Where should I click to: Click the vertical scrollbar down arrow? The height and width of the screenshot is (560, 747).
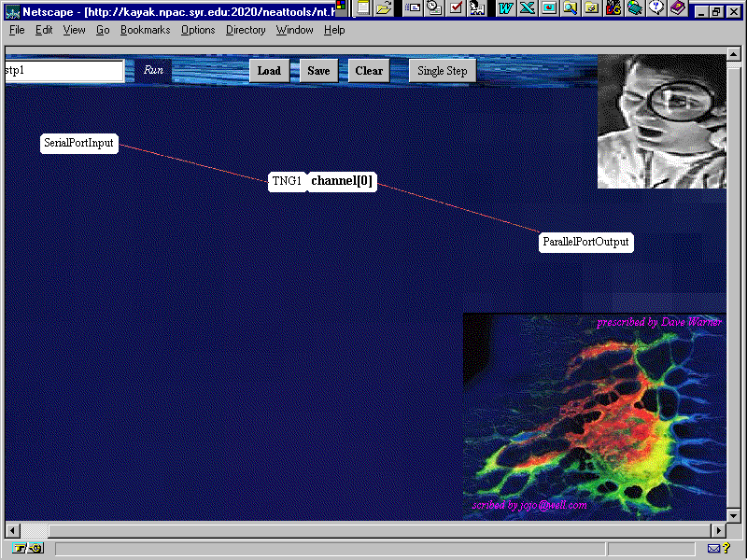pyautogui.click(x=734, y=514)
